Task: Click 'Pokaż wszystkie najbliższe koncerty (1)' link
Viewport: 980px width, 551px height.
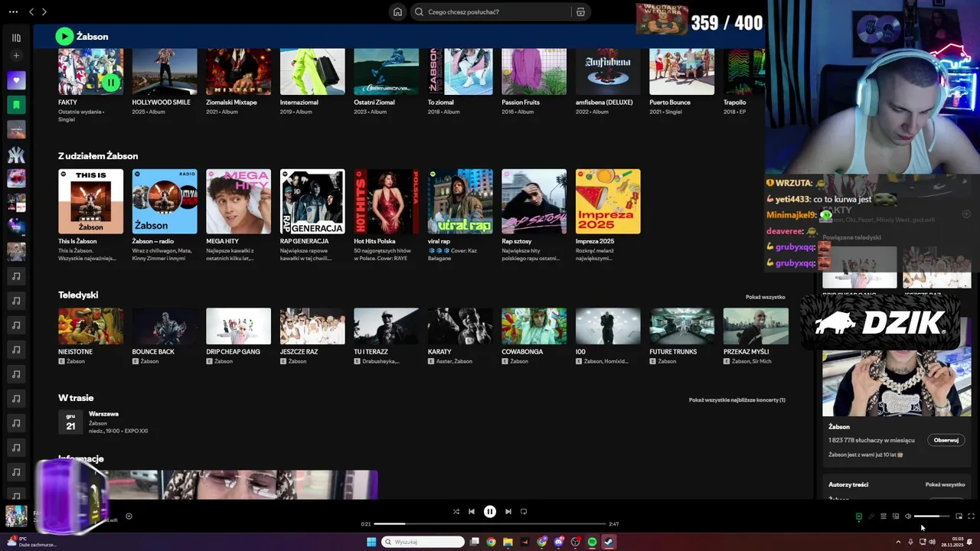Action: 737,400
